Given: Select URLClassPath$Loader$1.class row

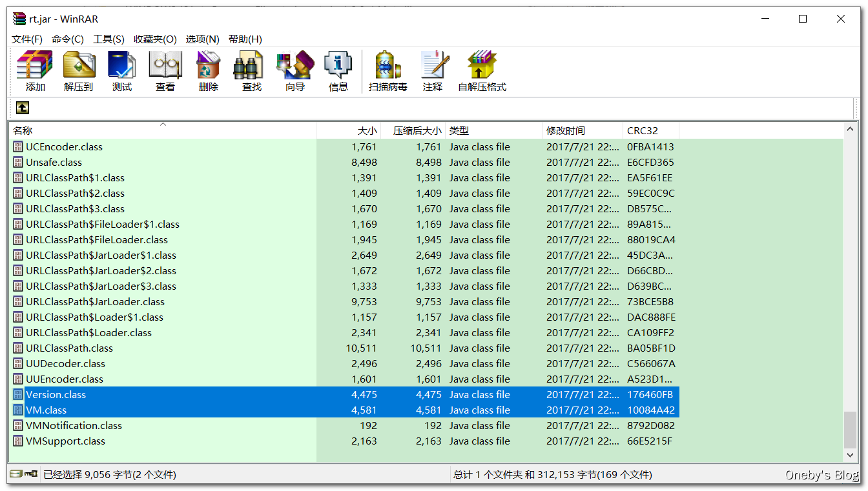Looking at the screenshot, I should pyautogui.click(x=345, y=317).
